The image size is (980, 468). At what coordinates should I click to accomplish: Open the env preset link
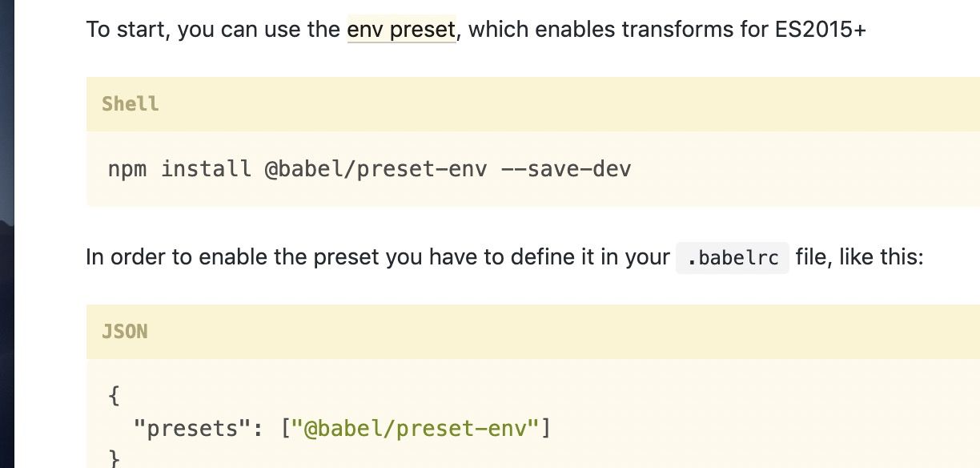point(401,30)
